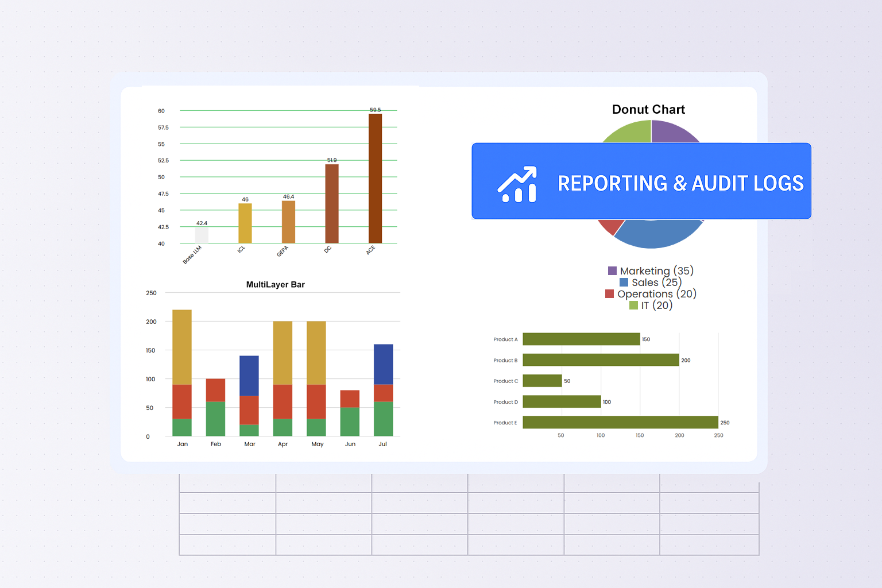882x588 pixels.
Task: Click the ACE bar labeled 59.5
Action: (375, 178)
